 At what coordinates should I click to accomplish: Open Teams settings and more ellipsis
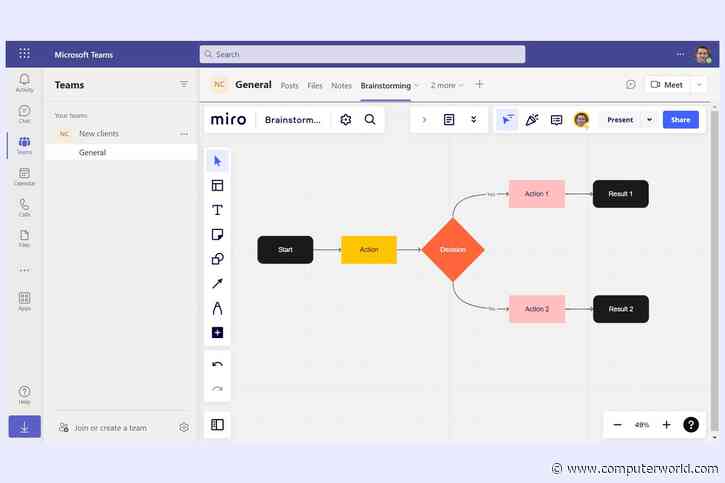(x=680, y=54)
